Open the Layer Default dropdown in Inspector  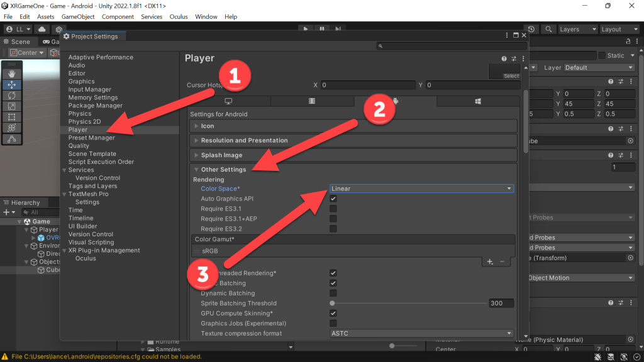point(599,68)
